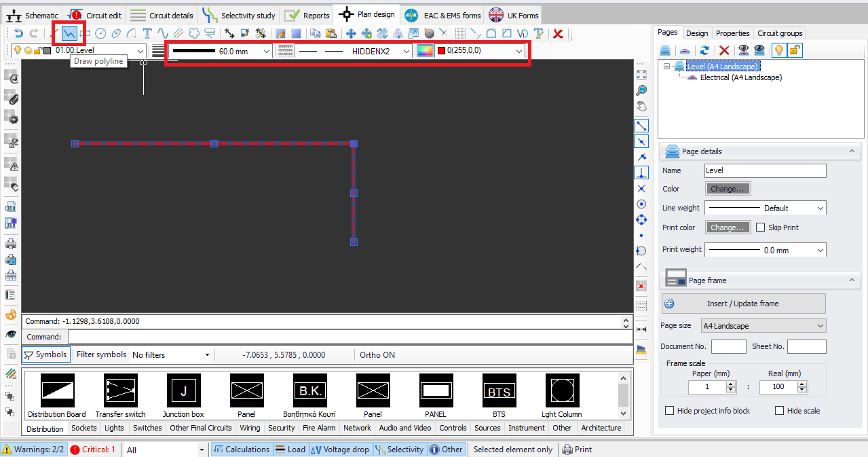Open the Print weight 0.0 mm dropdown

coord(820,251)
